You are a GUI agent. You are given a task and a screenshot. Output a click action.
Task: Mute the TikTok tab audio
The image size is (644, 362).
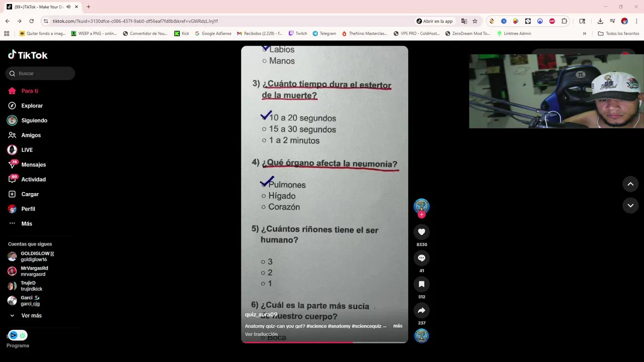(x=68, y=7)
